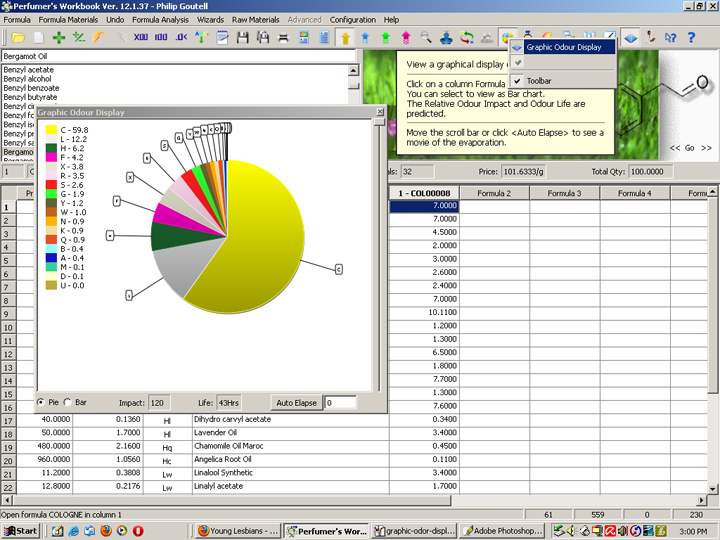720x540 pixels.
Task: Switch to Adobe Photoshop taskbar button
Action: [x=502, y=531]
